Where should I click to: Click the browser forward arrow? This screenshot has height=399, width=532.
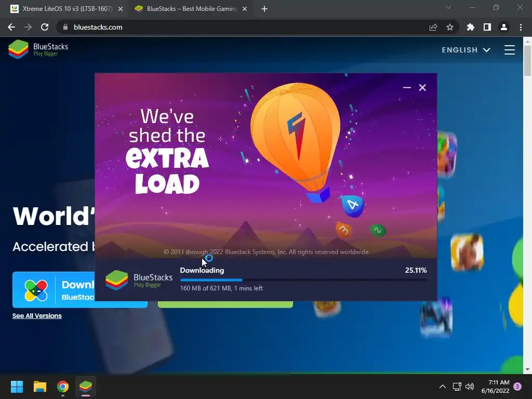28,27
